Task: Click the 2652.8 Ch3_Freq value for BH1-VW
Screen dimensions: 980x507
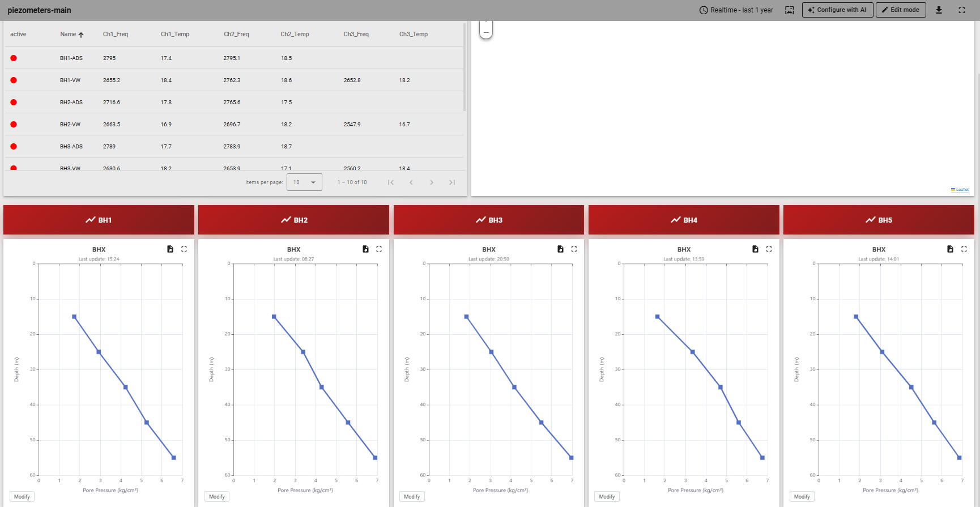Action: [352, 80]
